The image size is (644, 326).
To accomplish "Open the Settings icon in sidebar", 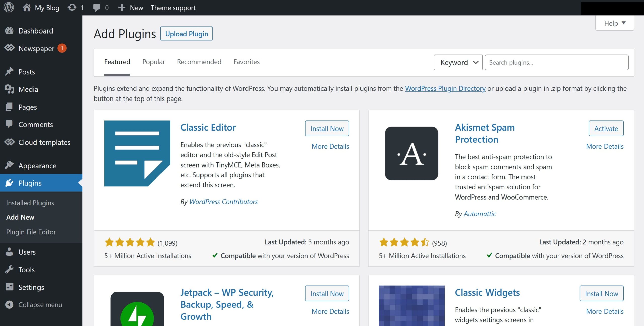I will tap(9, 287).
